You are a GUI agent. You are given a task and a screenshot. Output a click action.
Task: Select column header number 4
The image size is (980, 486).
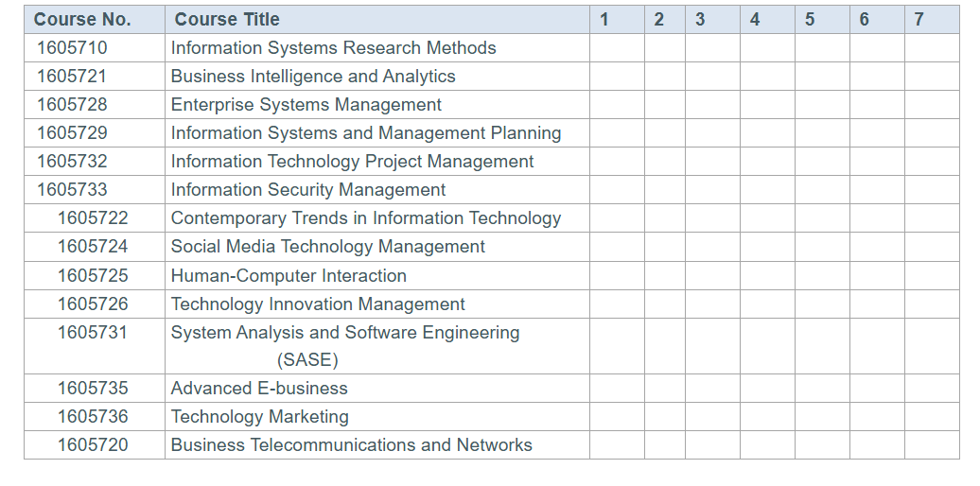[x=755, y=19]
